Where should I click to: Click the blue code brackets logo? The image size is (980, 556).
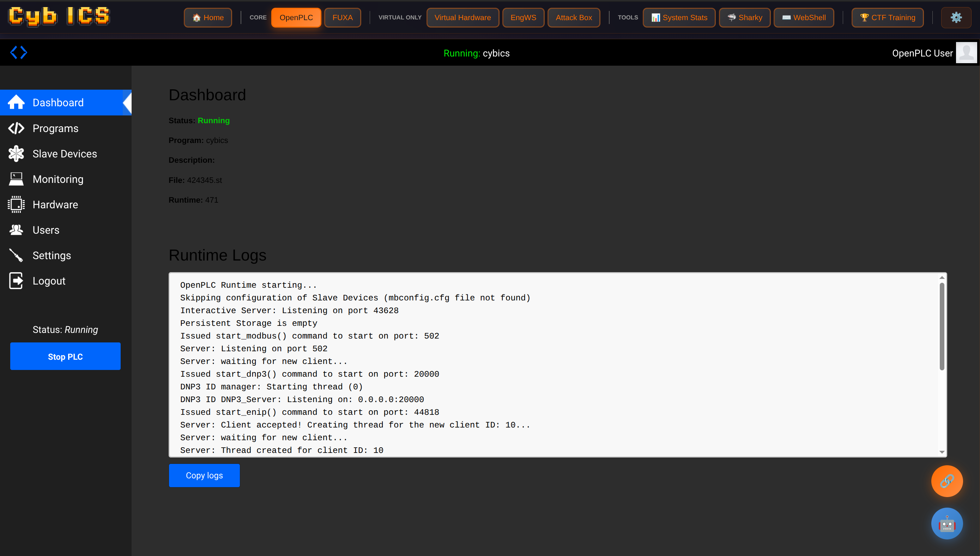18,52
